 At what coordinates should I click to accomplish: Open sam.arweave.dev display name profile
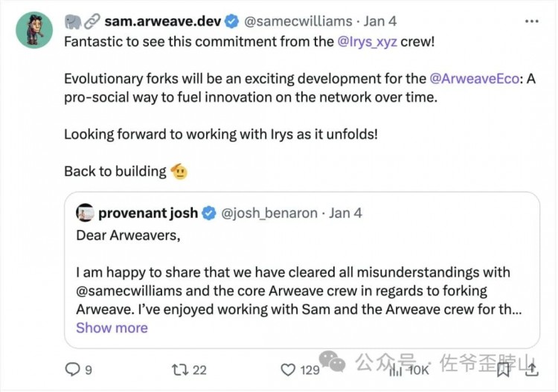point(163,22)
